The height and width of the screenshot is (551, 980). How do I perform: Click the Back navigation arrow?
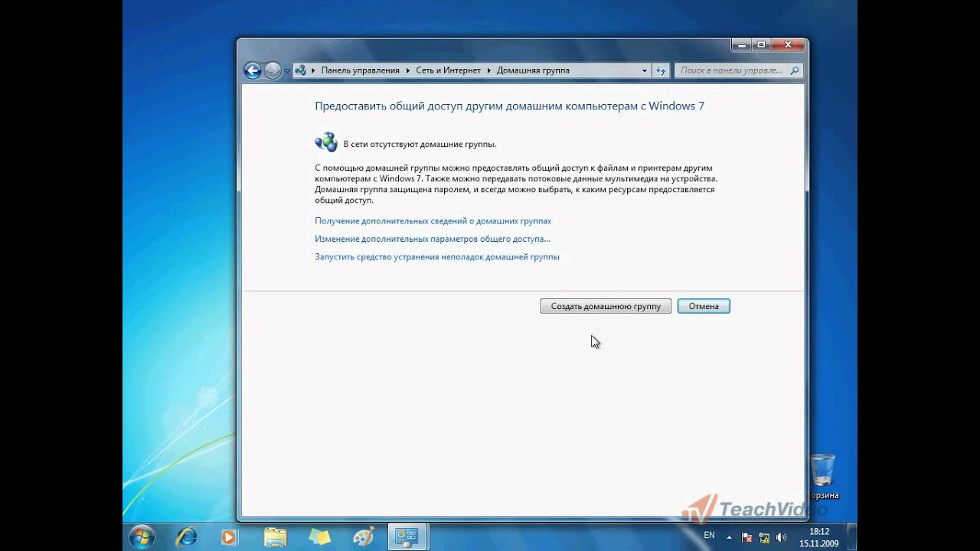point(253,70)
